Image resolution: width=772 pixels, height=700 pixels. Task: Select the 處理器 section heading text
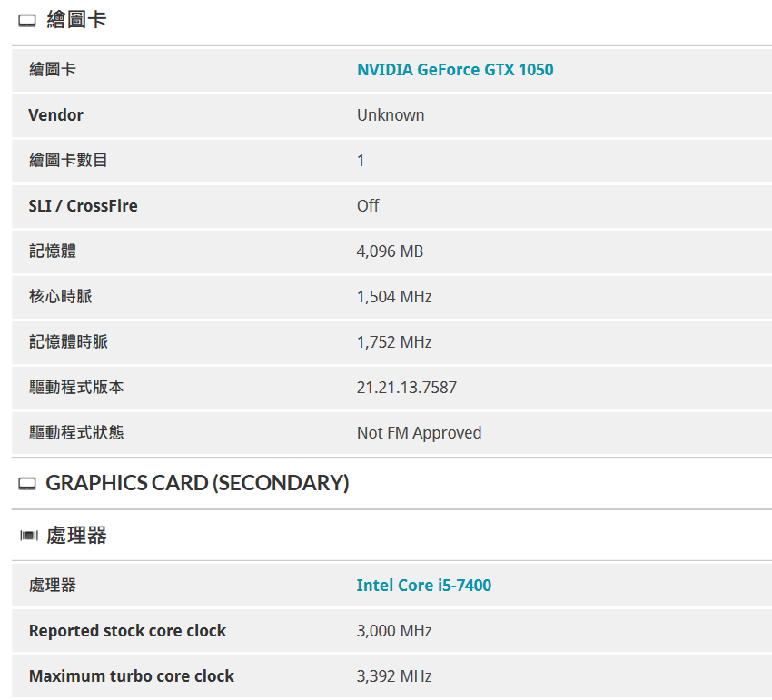click(x=77, y=536)
